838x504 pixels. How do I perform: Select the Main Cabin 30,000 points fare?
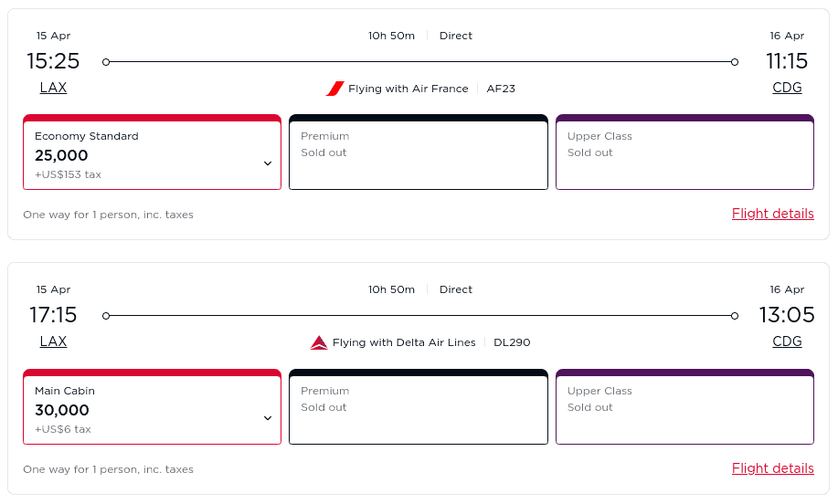[x=137, y=410]
